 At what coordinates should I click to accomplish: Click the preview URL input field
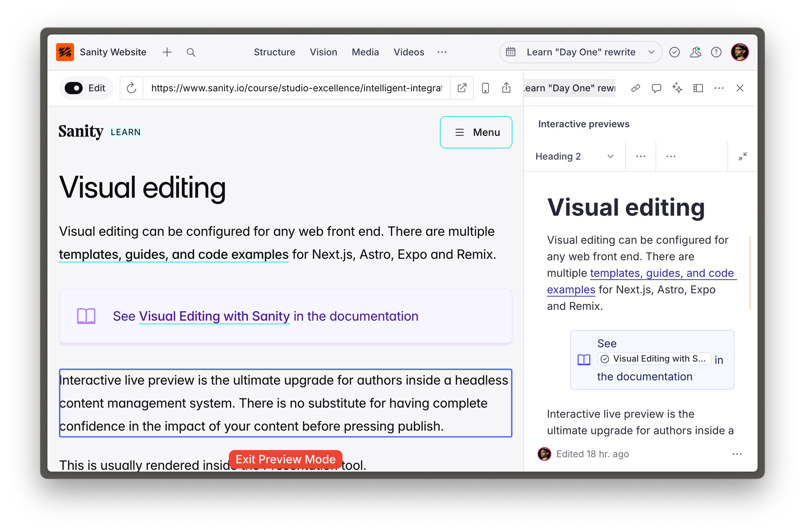(x=296, y=88)
